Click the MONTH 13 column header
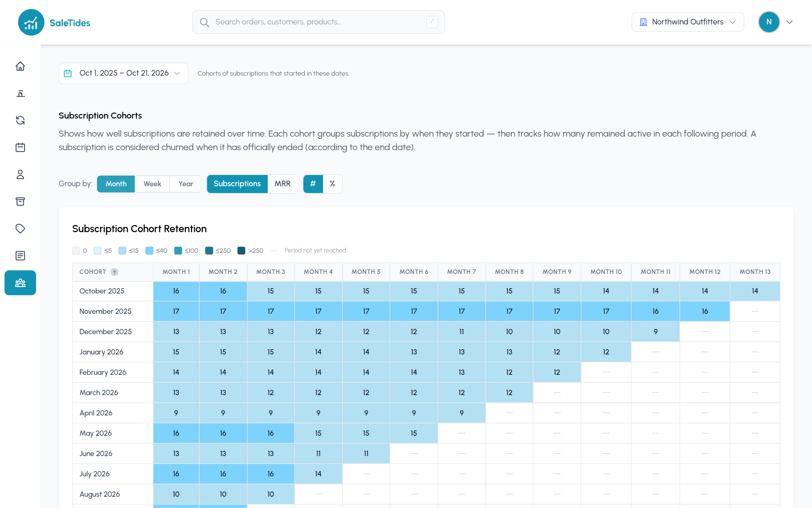This screenshot has height=508, width=812. click(755, 272)
